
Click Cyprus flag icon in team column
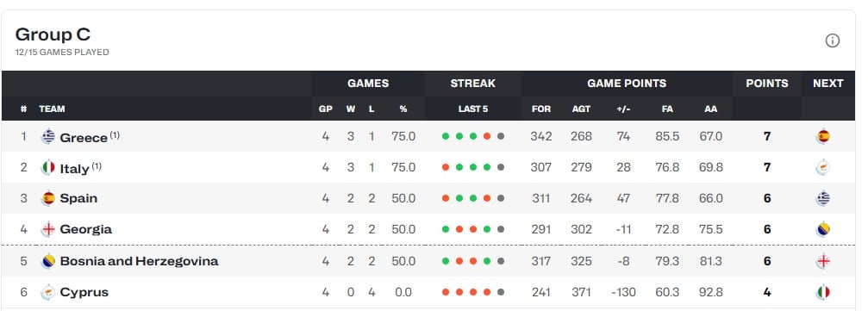(48, 292)
